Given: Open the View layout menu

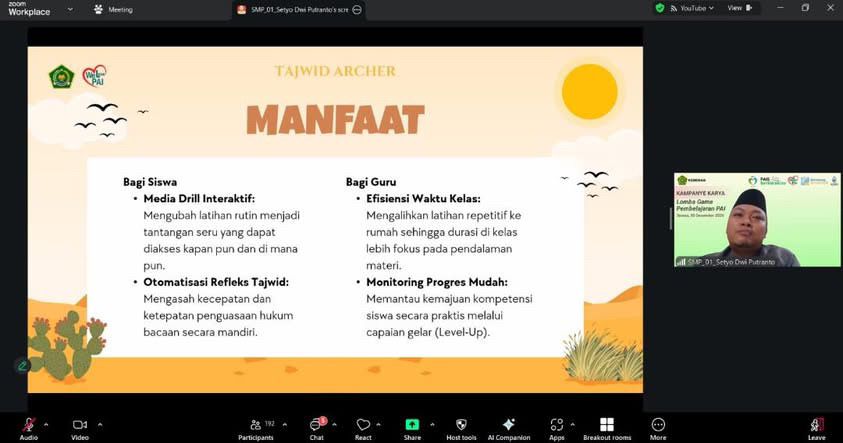Looking at the screenshot, I should tap(737, 8).
